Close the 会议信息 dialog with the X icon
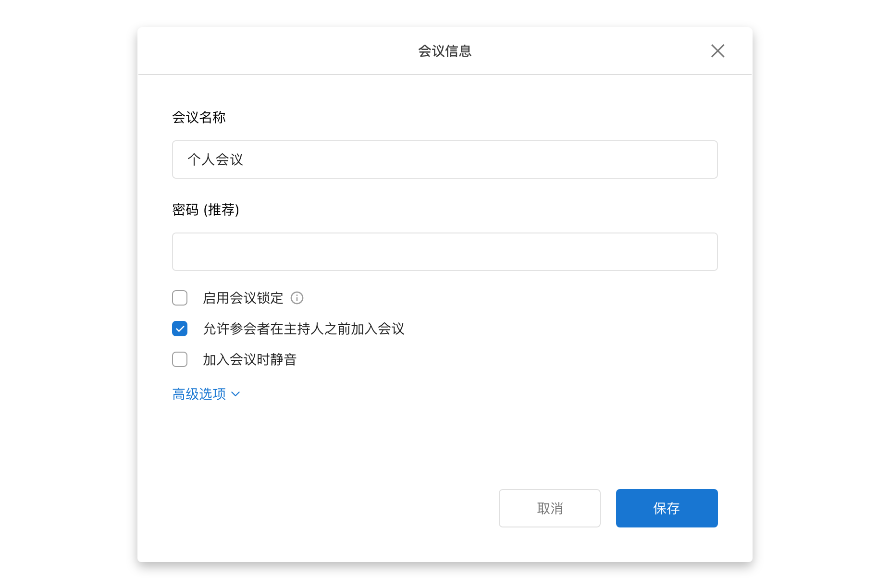 pyautogui.click(x=717, y=51)
